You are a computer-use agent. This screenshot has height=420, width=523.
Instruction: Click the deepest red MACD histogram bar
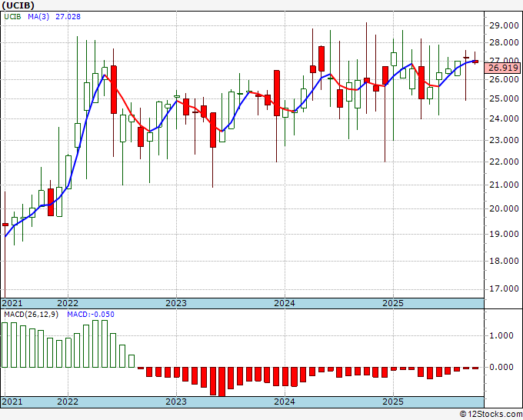click(222, 382)
